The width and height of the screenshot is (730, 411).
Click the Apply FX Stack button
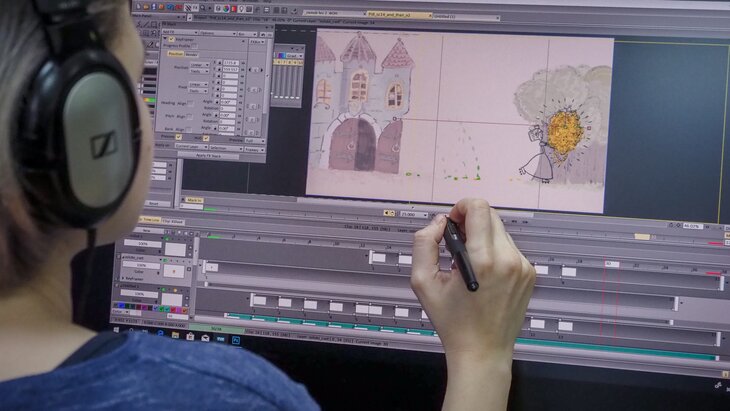point(216,156)
